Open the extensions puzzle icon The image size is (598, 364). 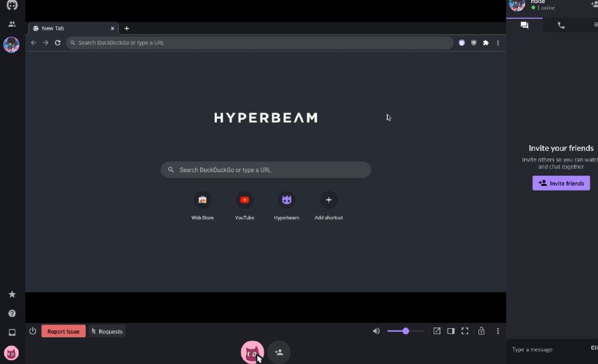(x=485, y=43)
